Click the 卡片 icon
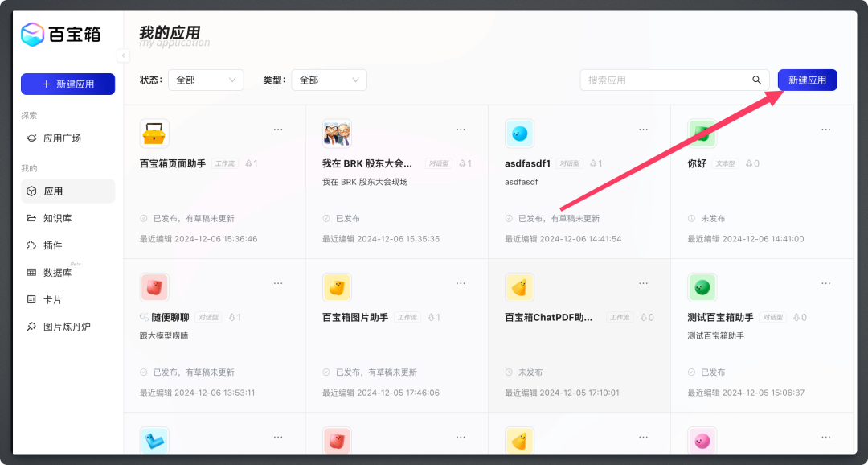Image resolution: width=868 pixels, height=465 pixels. (x=31, y=300)
